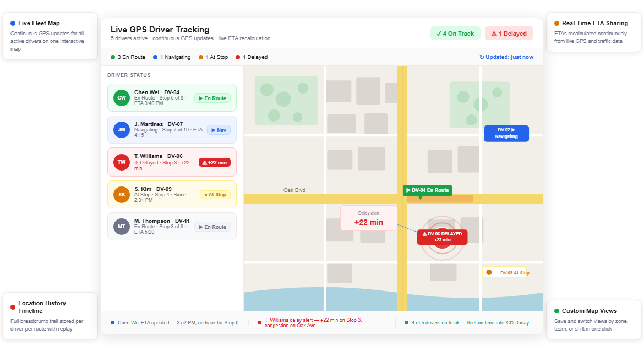Click the 4 of 5 drivers on track message
Image resolution: width=644 pixels, height=352 pixels.
coord(467,323)
